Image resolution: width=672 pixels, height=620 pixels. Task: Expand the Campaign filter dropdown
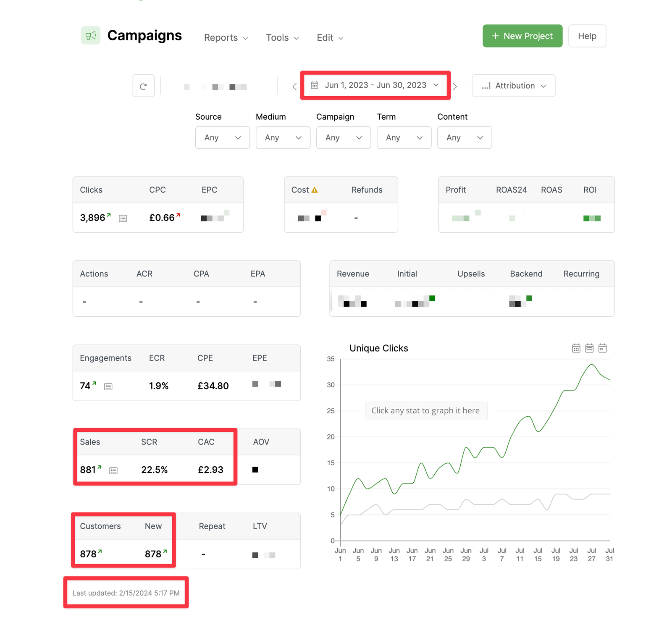344,138
